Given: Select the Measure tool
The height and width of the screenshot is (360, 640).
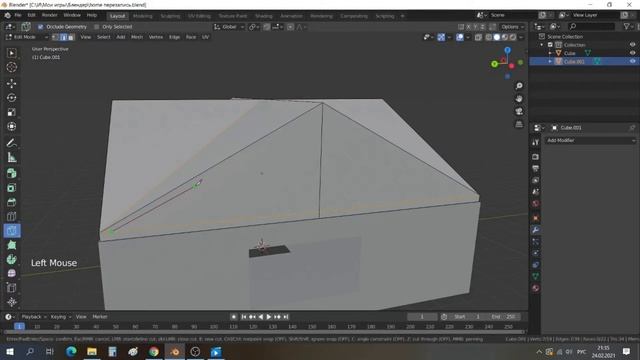Looking at the screenshot, I should 11,157.
